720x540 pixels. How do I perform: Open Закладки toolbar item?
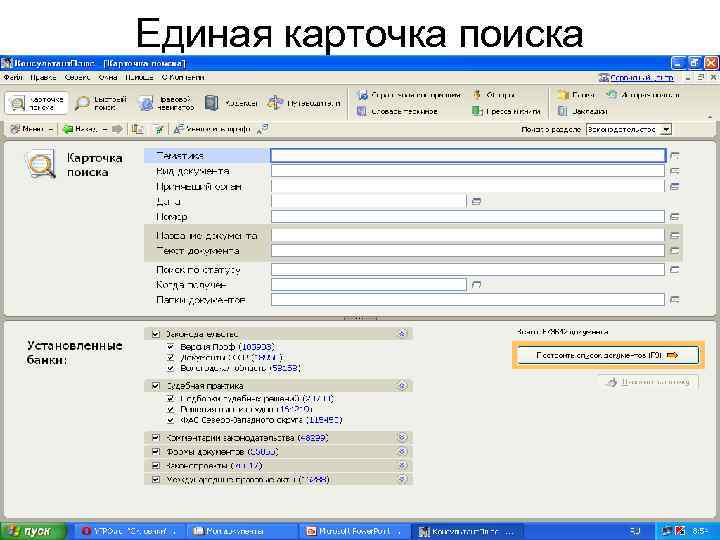pos(582,111)
